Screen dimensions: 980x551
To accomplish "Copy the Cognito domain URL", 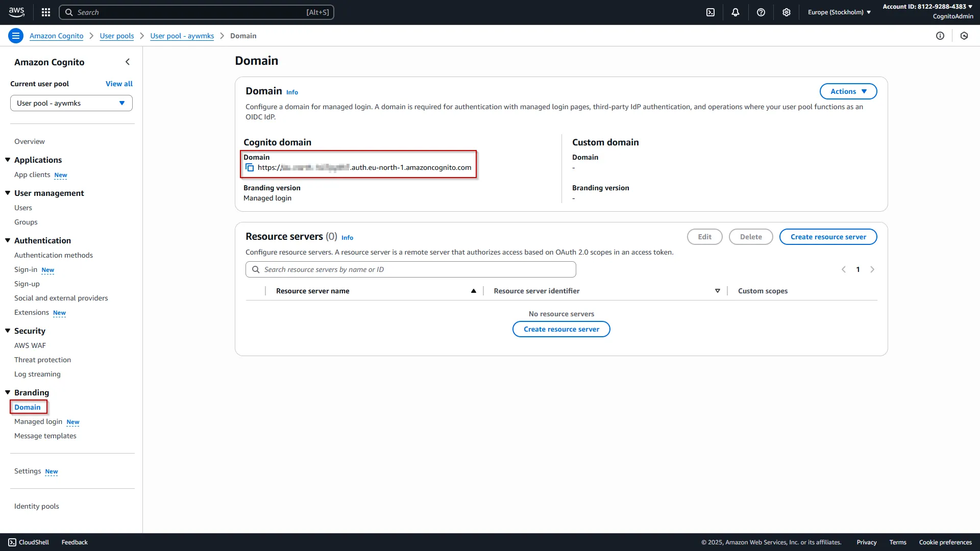I will (250, 167).
